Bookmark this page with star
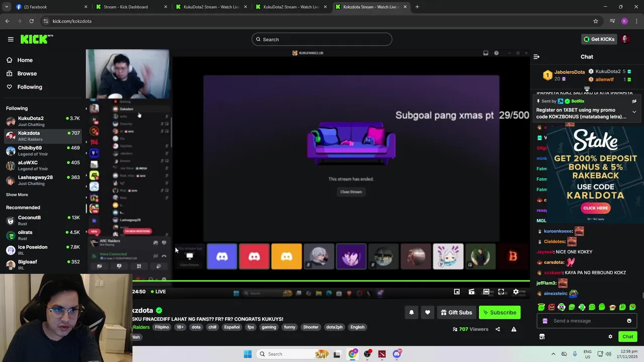Screen dimensions: 644x362 (x=596, y=21)
